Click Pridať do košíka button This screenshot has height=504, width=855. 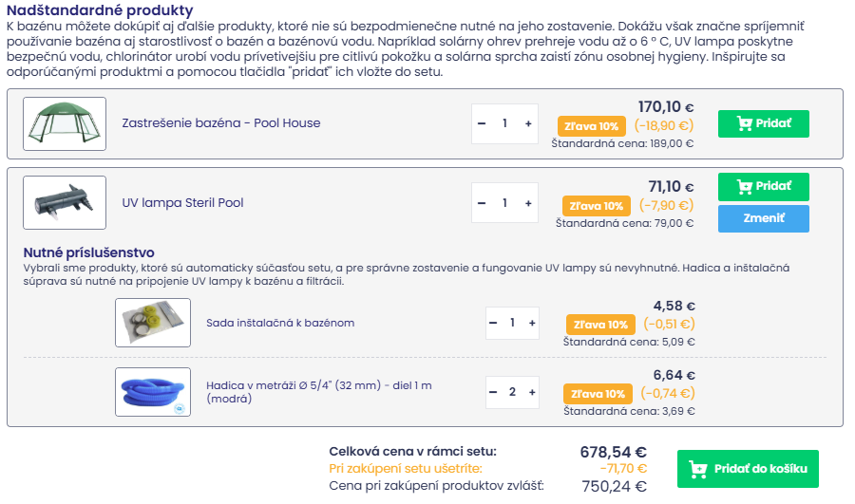pyautogui.click(x=748, y=469)
